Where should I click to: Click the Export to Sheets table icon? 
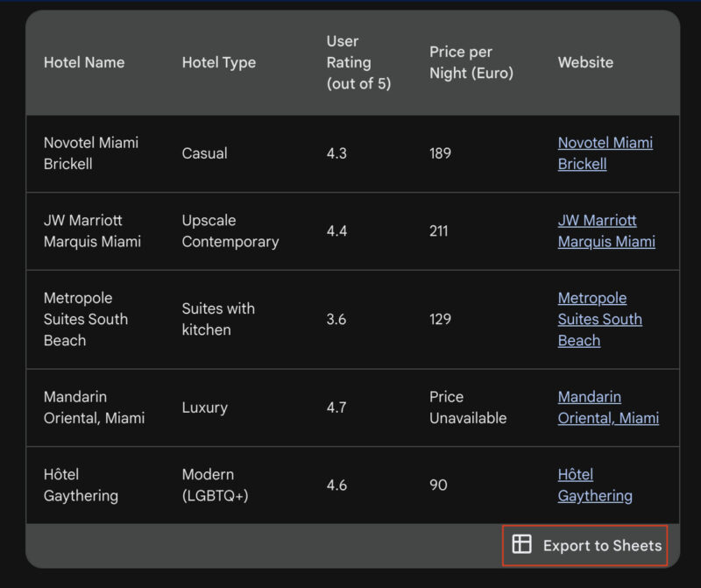(523, 544)
